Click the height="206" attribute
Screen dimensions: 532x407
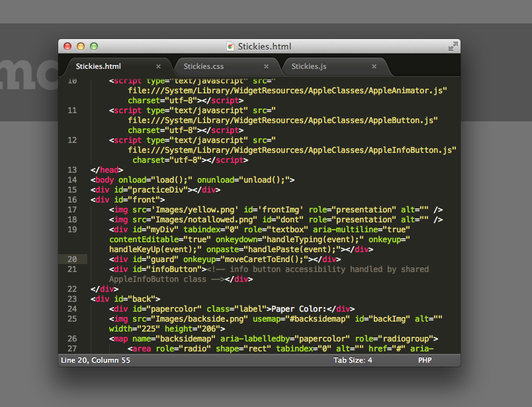click(193, 329)
